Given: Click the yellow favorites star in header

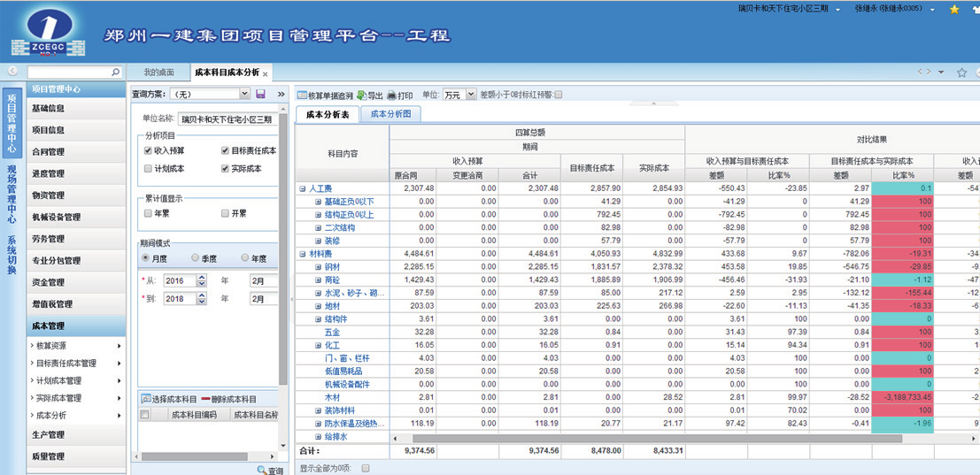Looking at the screenshot, I should click(x=954, y=9).
